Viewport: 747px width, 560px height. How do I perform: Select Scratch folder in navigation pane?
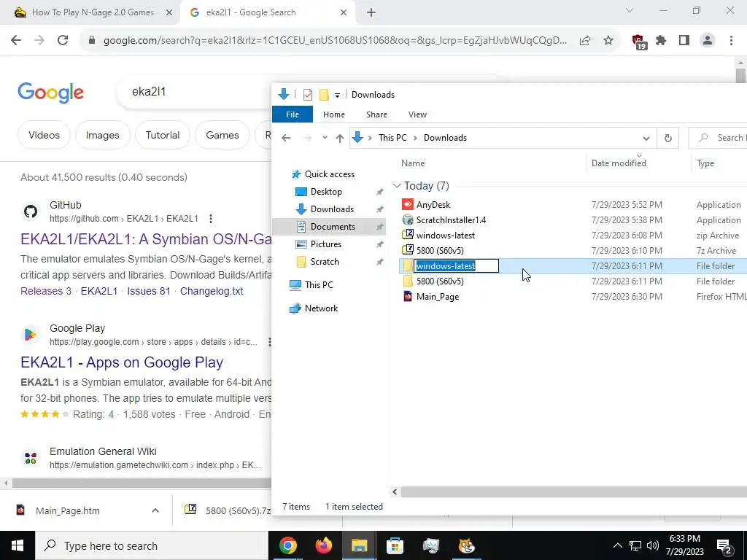point(325,262)
